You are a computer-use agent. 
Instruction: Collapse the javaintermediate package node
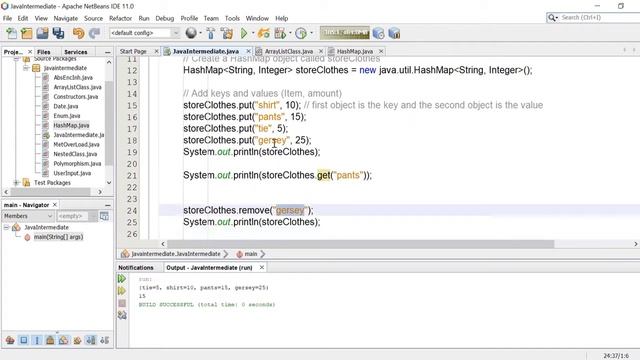(26, 68)
